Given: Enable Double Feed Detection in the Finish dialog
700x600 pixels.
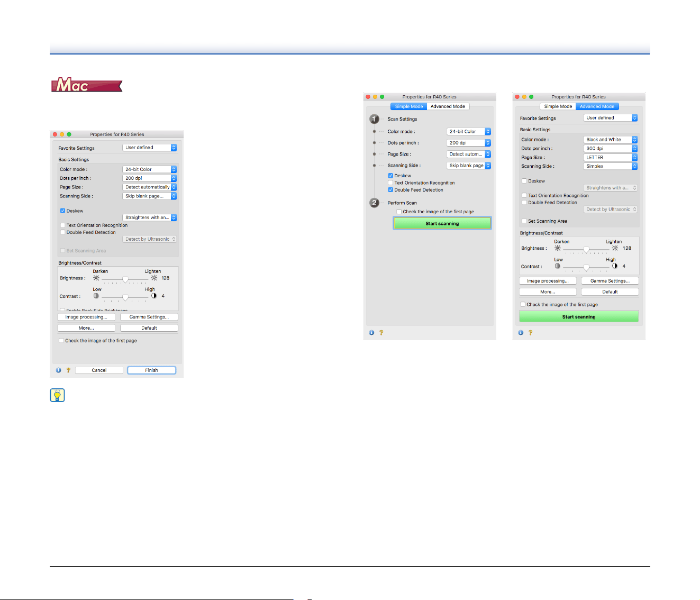Looking at the screenshot, I should 62,232.
